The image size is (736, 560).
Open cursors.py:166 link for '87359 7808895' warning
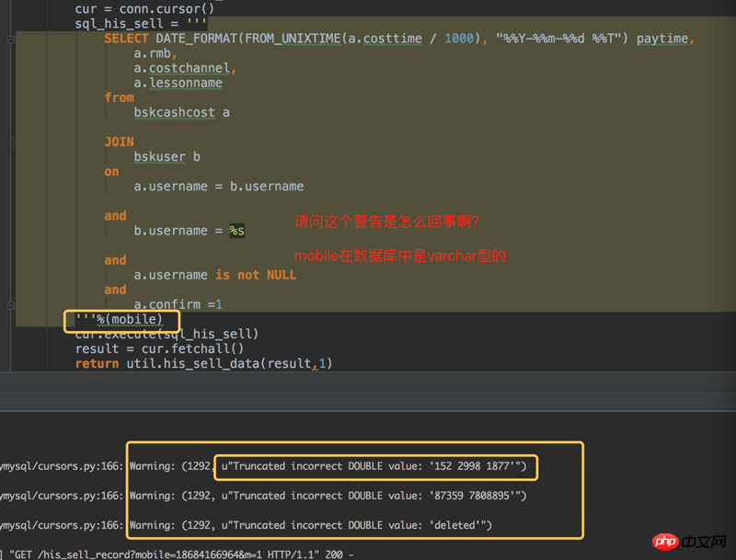pos(62,496)
